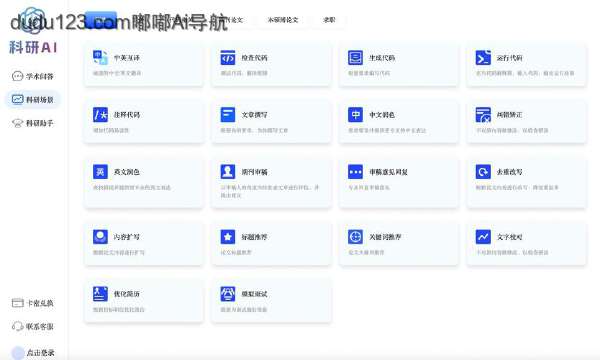
Task: Open the 中英互译 translation tool icon
Action: tap(100, 57)
